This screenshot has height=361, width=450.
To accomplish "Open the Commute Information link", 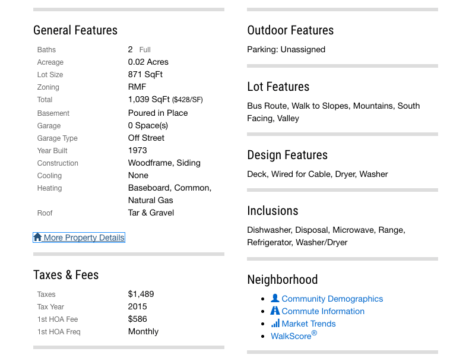I will (x=323, y=311).
